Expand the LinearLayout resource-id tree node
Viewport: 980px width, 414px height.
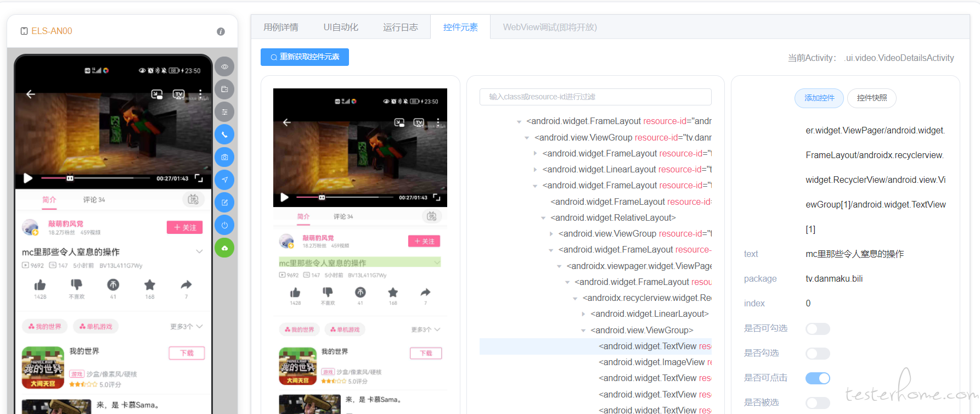tap(535, 170)
